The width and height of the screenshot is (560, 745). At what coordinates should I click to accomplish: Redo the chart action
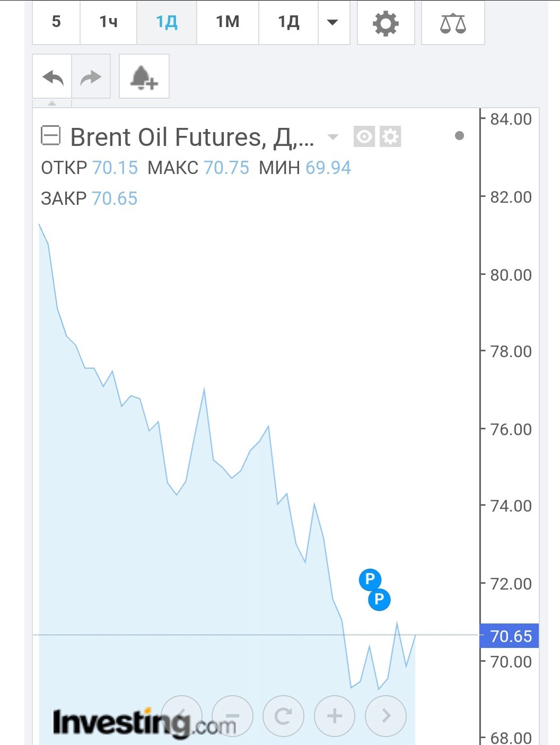pos(91,77)
